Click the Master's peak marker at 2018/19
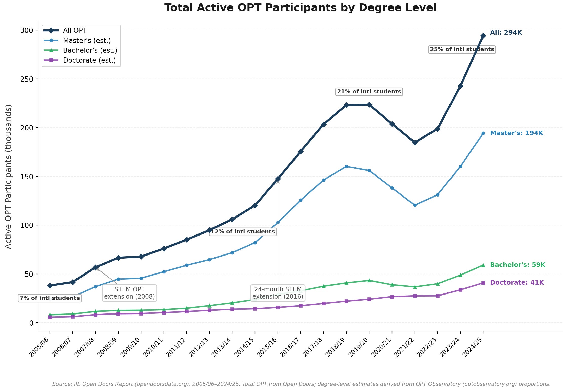The height and width of the screenshot is (392, 568). coord(346,166)
